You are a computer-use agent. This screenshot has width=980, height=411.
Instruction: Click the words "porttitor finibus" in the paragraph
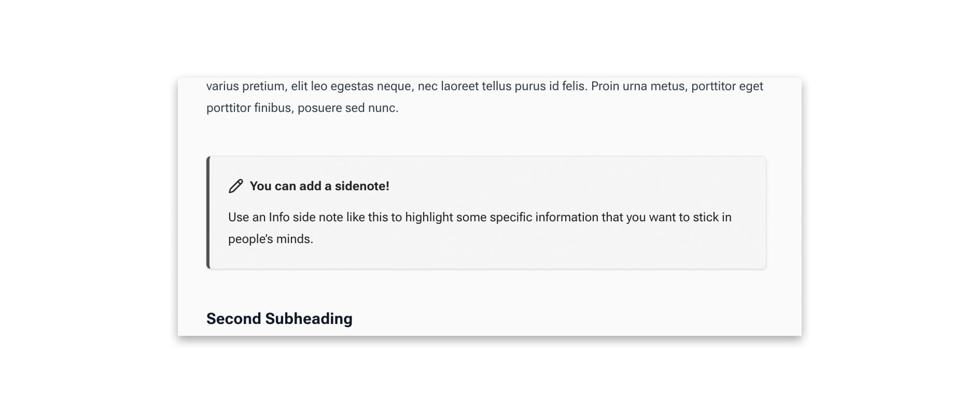click(249, 108)
